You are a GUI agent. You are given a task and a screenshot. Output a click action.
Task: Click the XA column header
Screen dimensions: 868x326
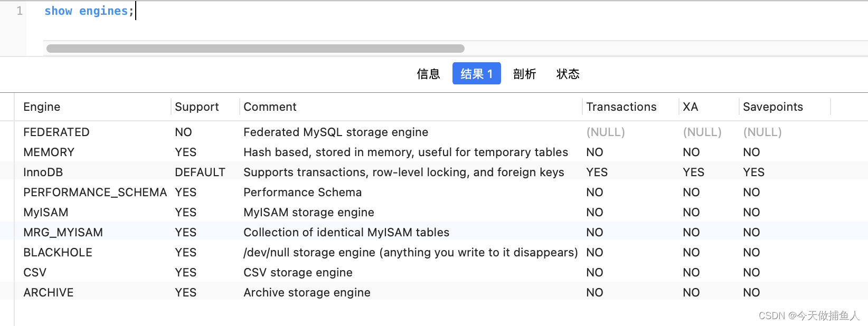click(690, 107)
